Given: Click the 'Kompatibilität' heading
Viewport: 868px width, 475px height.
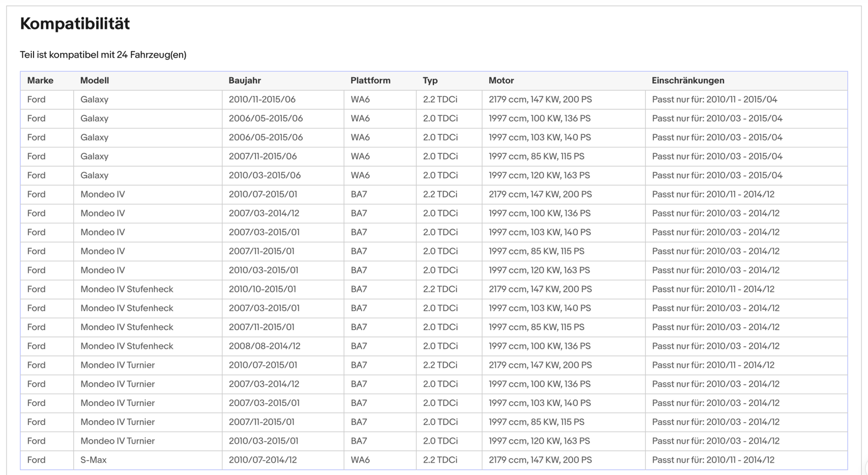Looking at the screenshot, I should (75, 24).
